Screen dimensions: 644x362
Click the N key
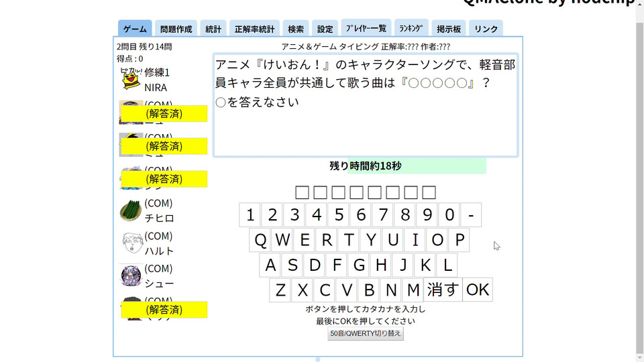[391, 290]
